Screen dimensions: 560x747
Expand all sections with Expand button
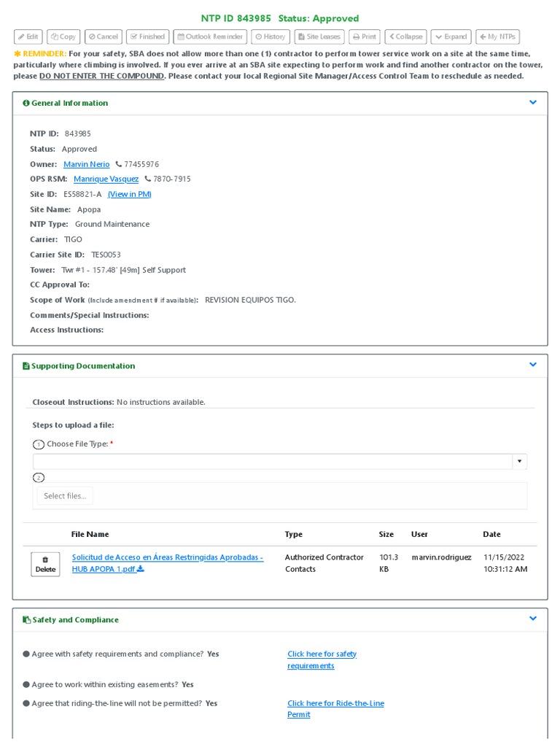tap(451, 36)
